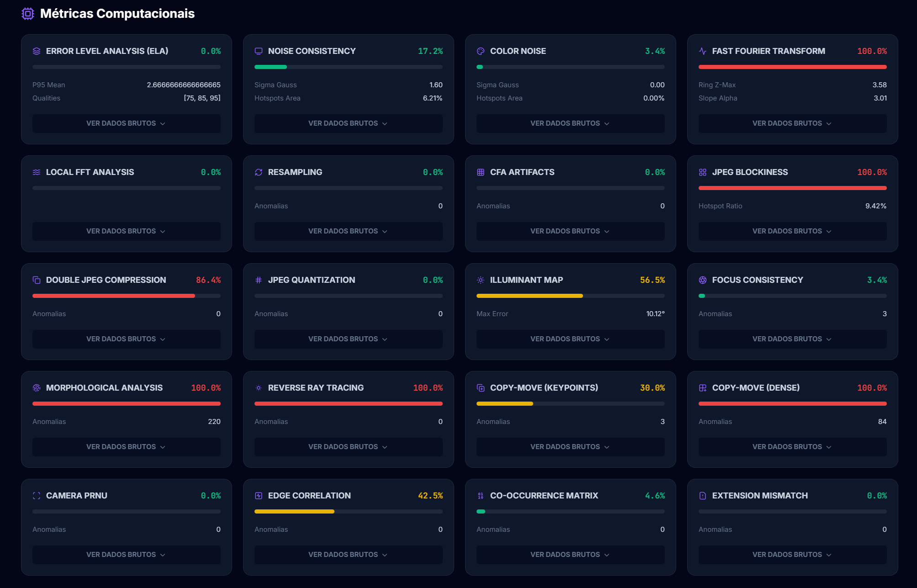The height and width of the screenshot is (588, 917).
Task: Click the fingerprint icon on Morphological Analysis
Action: 37,388
